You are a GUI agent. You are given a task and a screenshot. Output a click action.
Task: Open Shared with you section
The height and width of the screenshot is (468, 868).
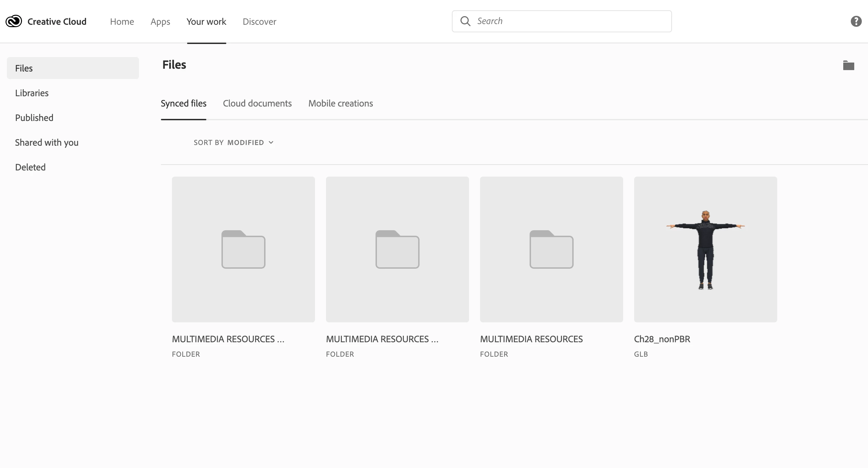[47, 143]
